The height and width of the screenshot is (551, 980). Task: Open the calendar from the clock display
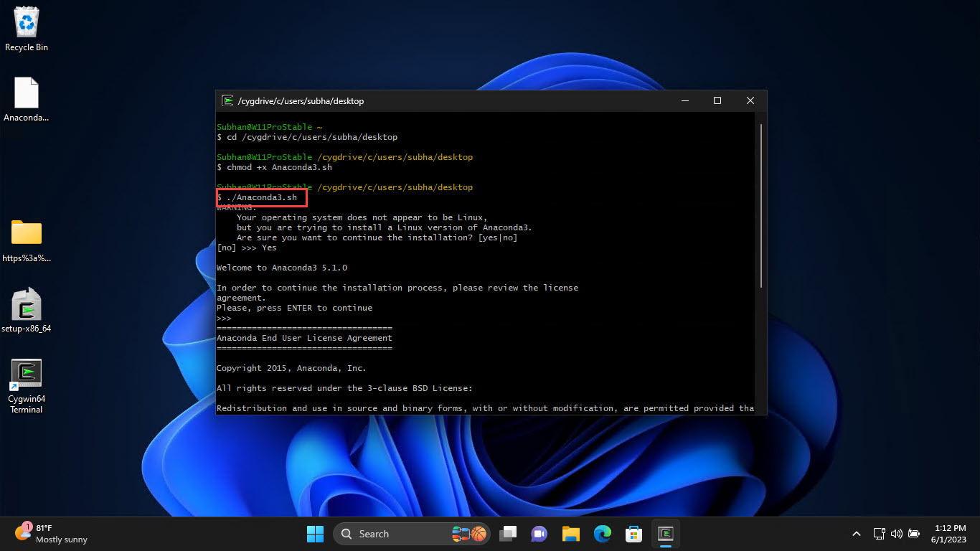[948, 534]
